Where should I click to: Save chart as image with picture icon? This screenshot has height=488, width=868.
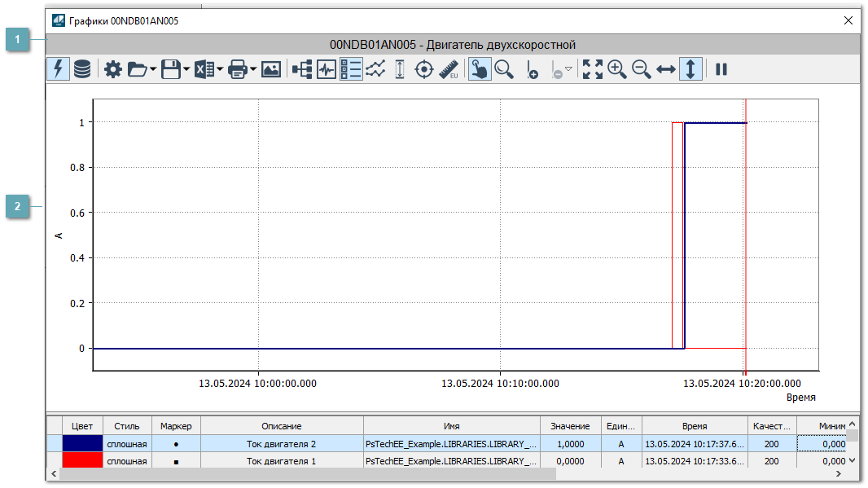(271, 70)
